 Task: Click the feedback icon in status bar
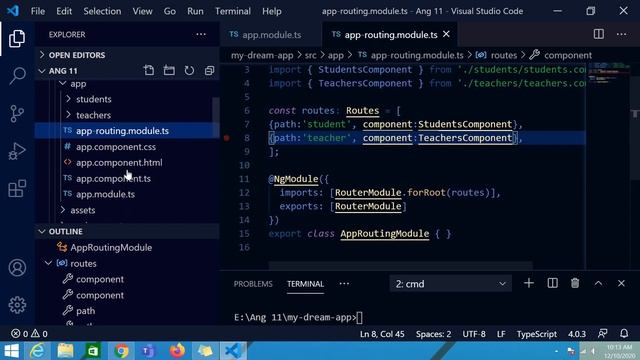pyautogui.click(x=602, y=333)
